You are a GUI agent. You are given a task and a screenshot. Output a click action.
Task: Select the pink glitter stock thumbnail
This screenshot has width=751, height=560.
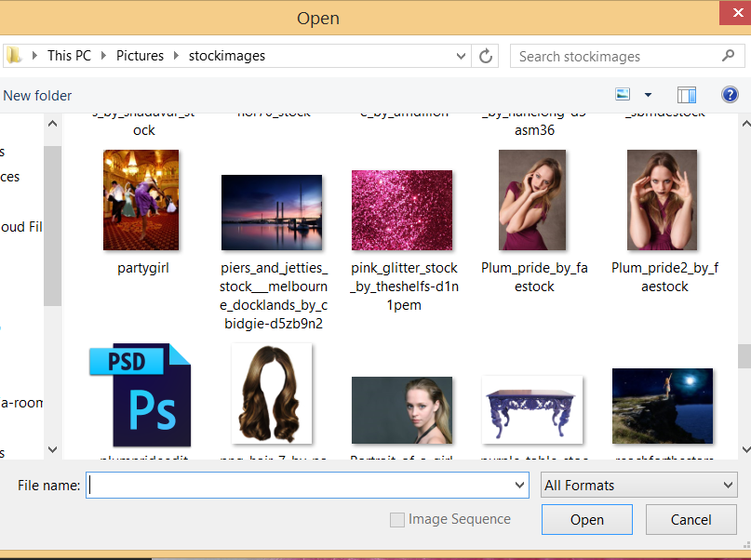[x=402, y=210]
